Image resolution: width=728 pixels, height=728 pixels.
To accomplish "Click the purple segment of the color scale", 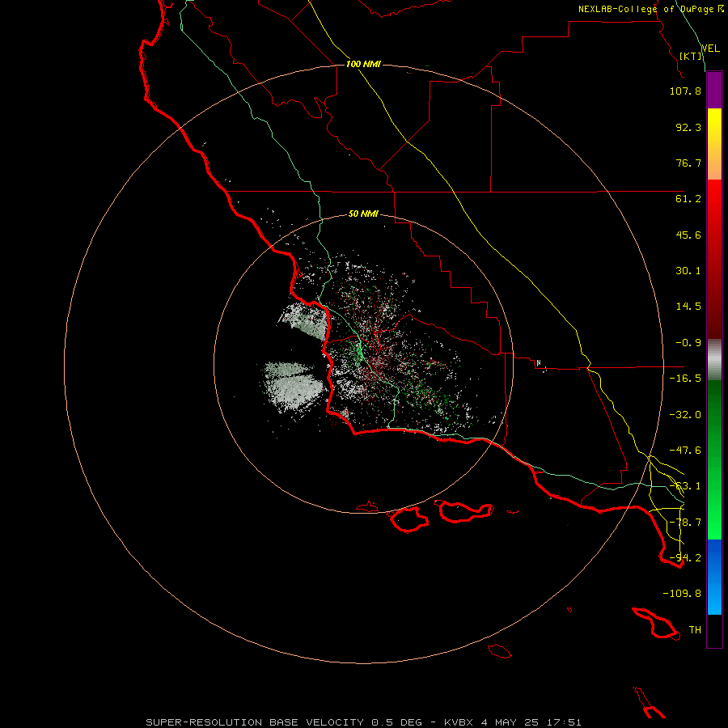I will click(x=714, y=90).
